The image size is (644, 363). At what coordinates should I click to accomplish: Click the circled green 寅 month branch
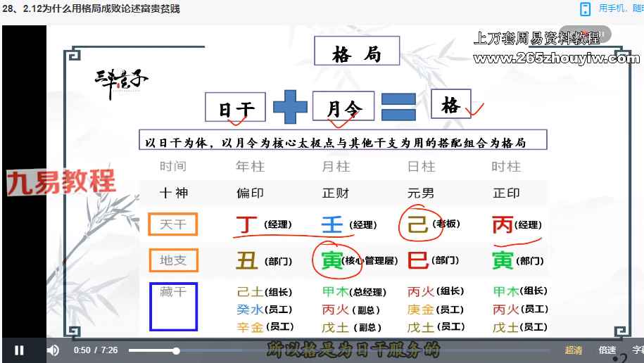(331, 261)
